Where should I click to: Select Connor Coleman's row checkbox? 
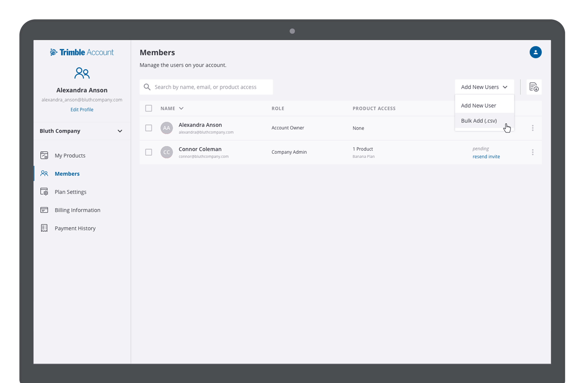point(149,152)
